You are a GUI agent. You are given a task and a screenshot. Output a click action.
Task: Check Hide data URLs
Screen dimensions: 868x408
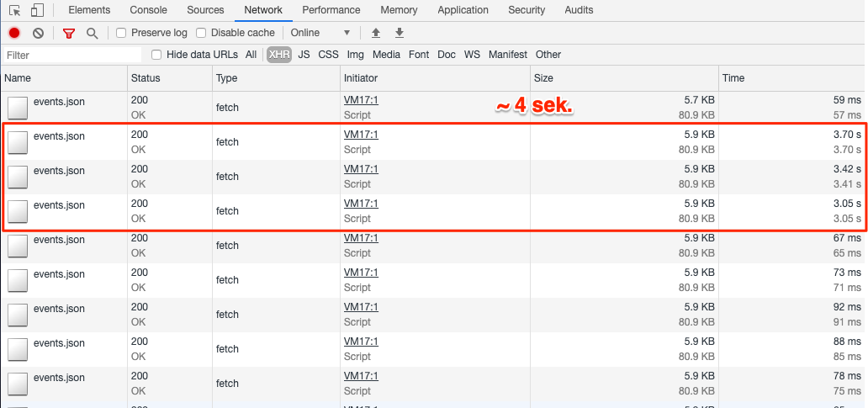pos(156,55)
